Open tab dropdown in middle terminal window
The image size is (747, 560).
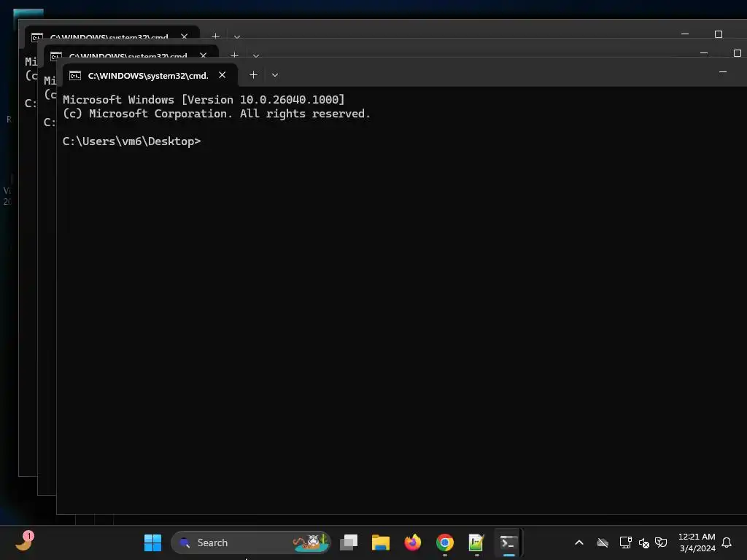pyautogui.click(x=256, y=55)
